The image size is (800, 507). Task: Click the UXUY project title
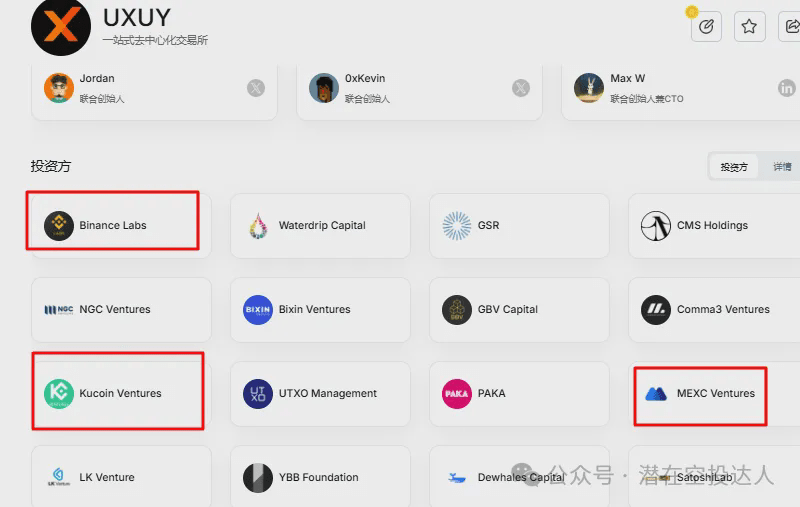(x=137, y=18)
